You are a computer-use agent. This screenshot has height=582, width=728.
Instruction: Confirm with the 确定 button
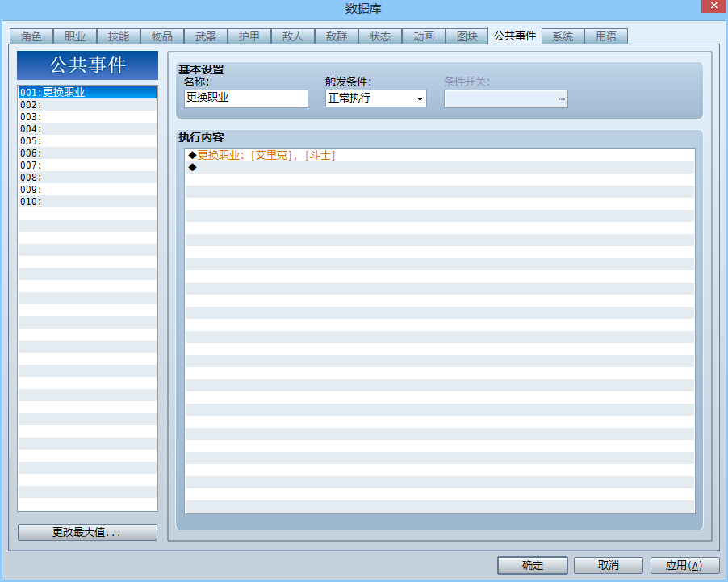click(x=533, y=565)
